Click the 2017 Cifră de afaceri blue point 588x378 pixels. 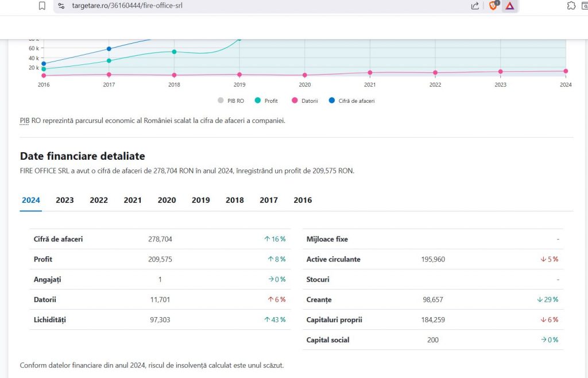109,49
